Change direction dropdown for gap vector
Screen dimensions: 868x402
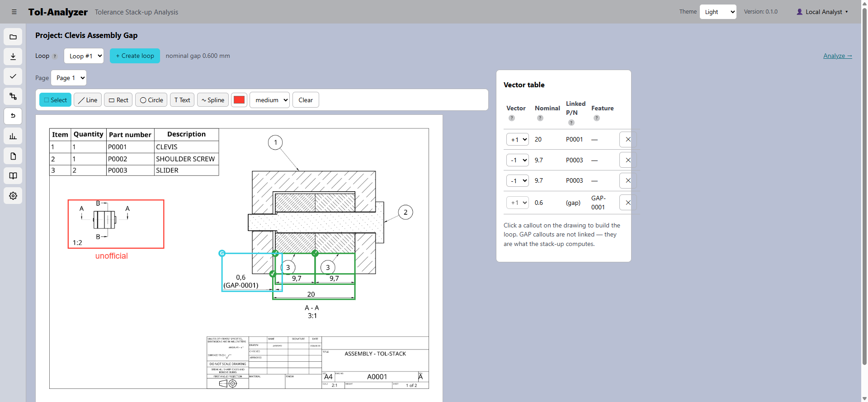pyautogui.click(x=518, y=203)
